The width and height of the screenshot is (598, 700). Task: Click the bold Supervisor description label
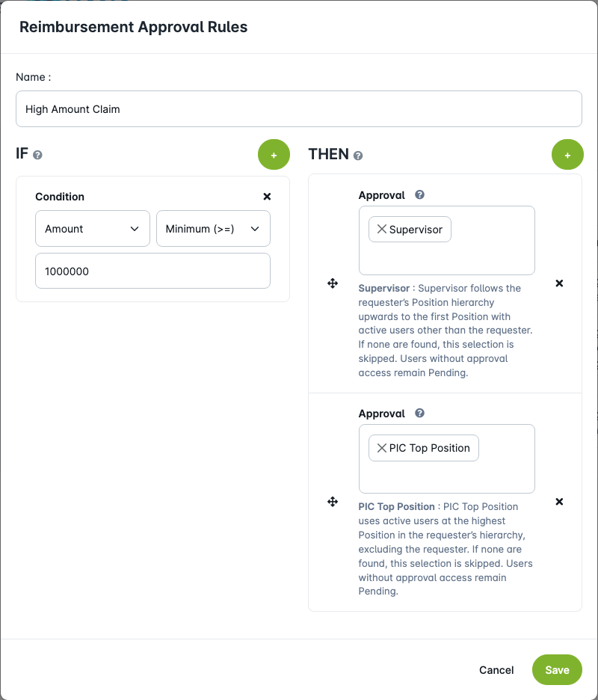tap(383, 289)
